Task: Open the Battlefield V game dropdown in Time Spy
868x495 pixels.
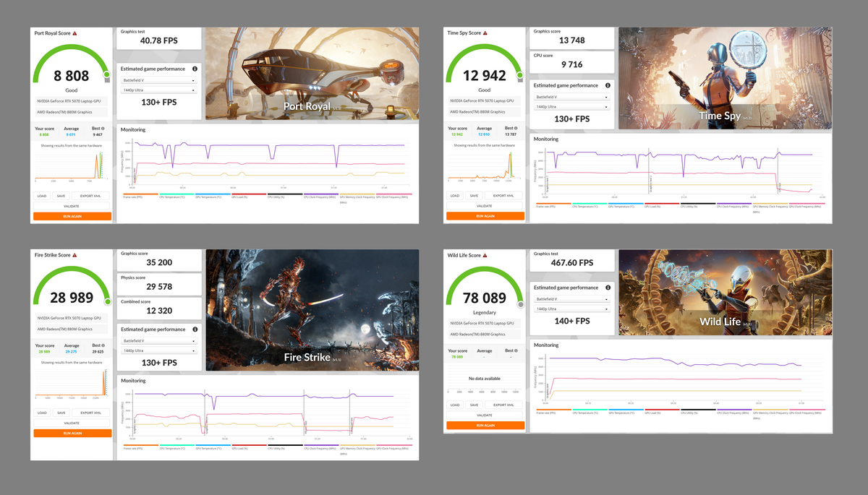Action: (x=571, y=97)
